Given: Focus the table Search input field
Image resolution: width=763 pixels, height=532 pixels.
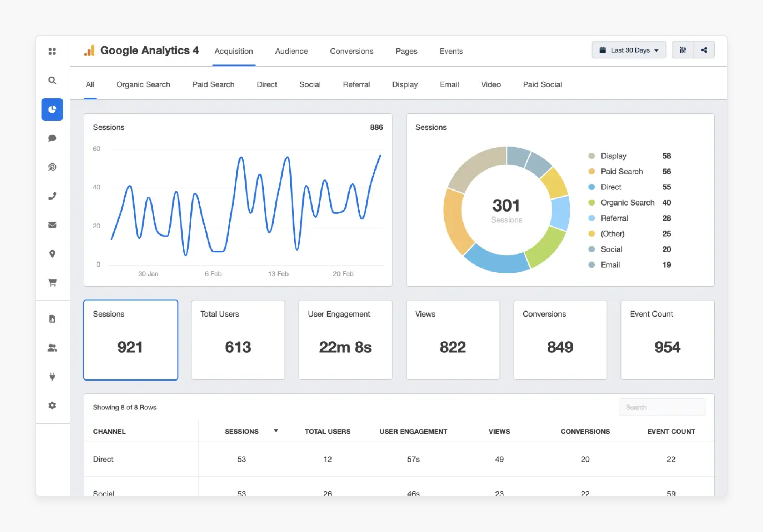Looking at the screenshot, I should pyautogui.click(x=662, y=407).
